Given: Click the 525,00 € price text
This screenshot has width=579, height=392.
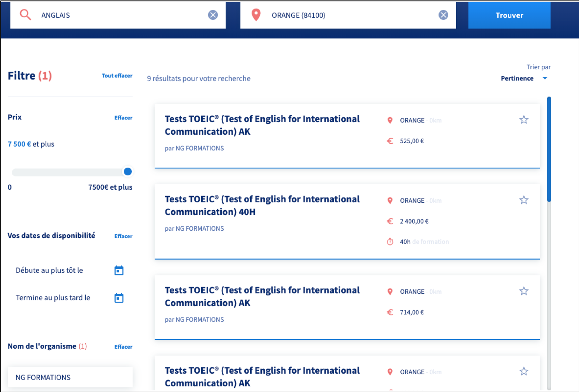Looking at the screenshot, I should (x=412, y=141).
